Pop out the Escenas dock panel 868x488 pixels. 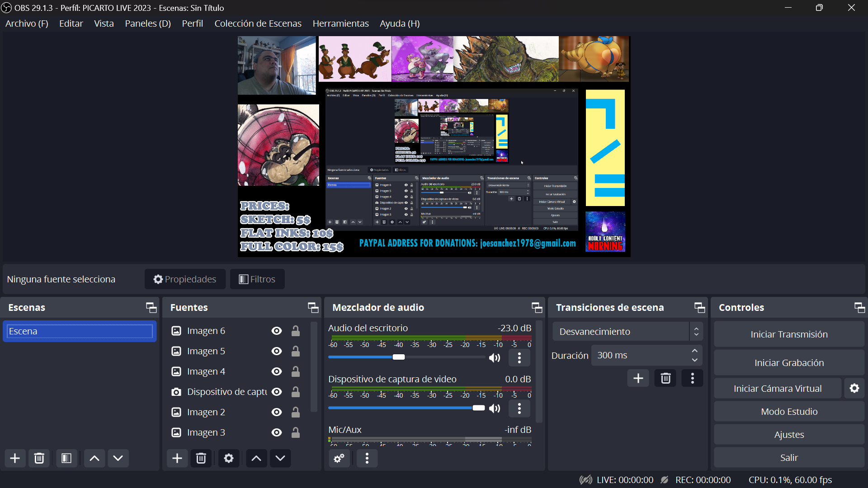(x=151, y=308)
